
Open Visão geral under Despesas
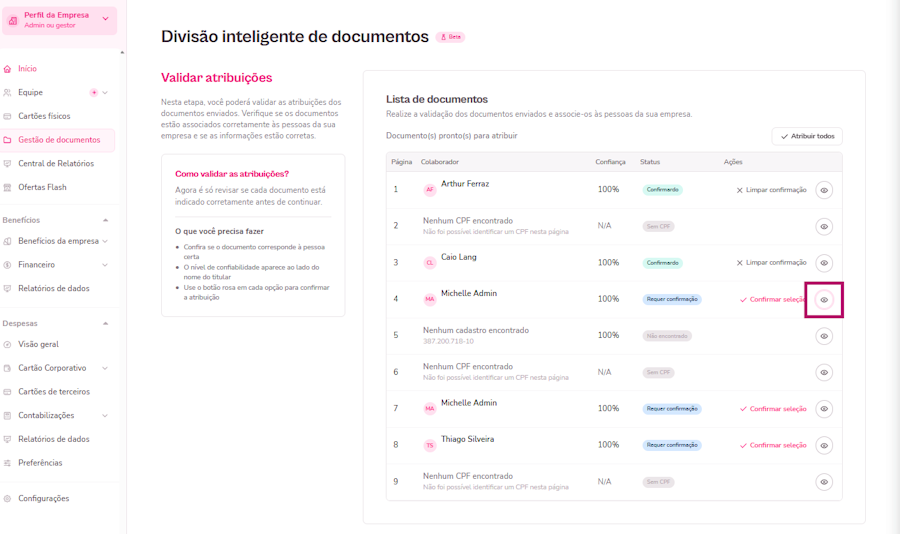click(x=38, y=345)
